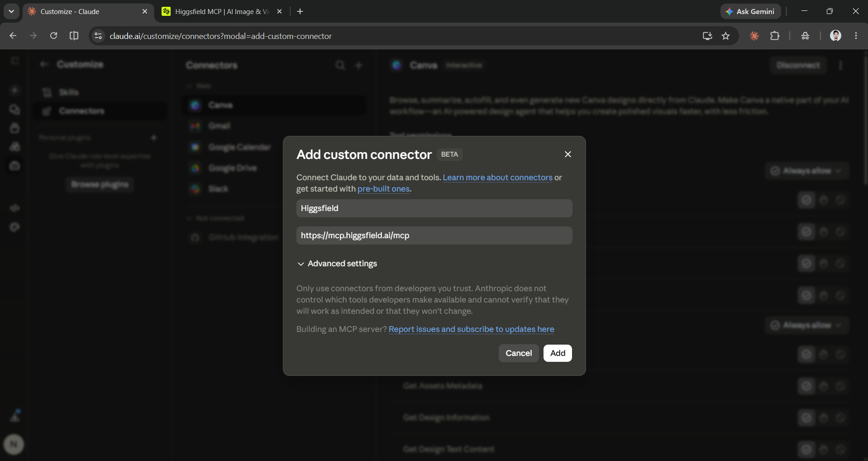868x461 pixels.
Task: Expand the Advanced settings section
Action: coord(337,264)
